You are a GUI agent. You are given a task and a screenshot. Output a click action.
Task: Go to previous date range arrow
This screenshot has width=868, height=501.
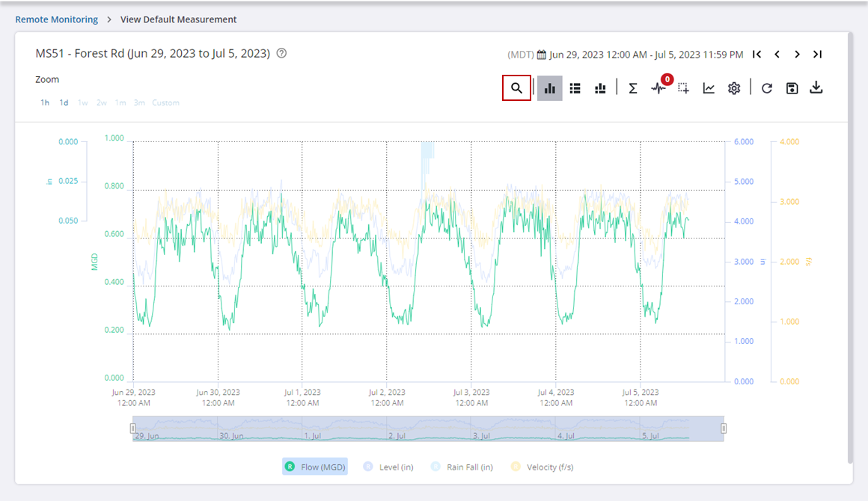pos(777,54)
